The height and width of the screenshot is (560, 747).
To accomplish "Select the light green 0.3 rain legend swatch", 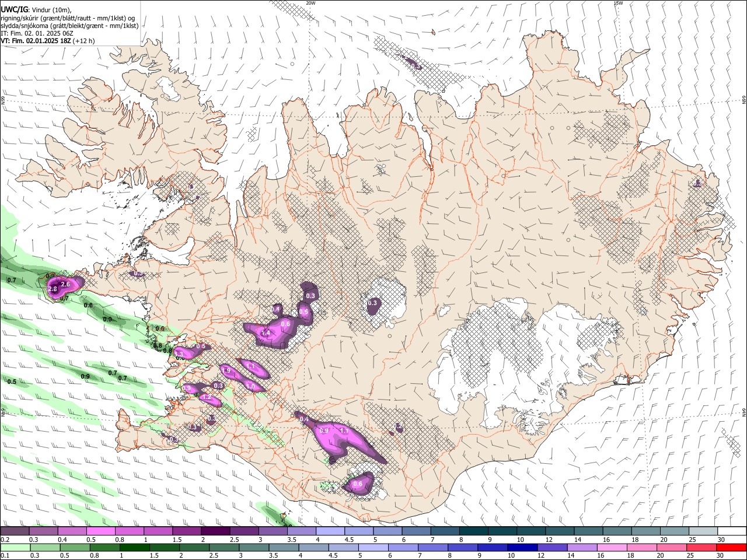I will [x=45, y=548].
